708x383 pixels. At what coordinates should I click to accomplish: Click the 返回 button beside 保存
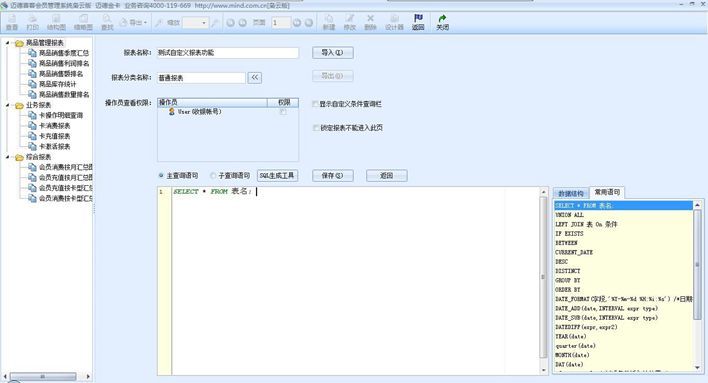point(387,175)
